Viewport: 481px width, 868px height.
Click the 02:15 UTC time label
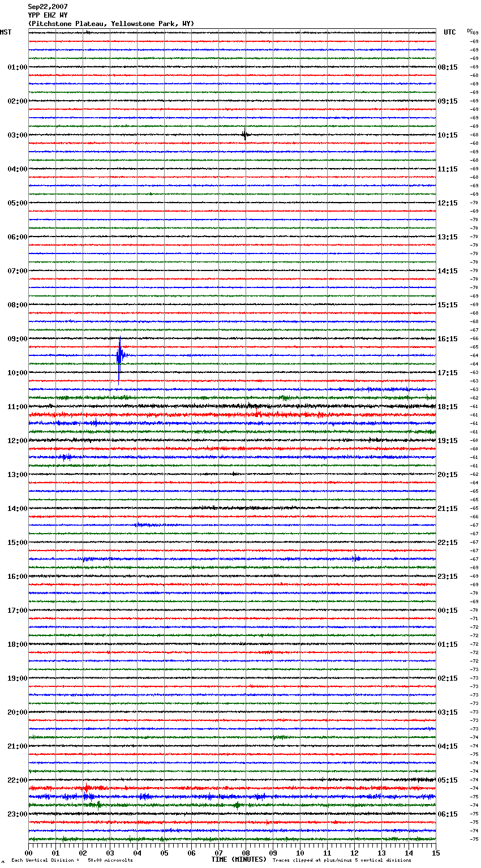pos(448,678)
